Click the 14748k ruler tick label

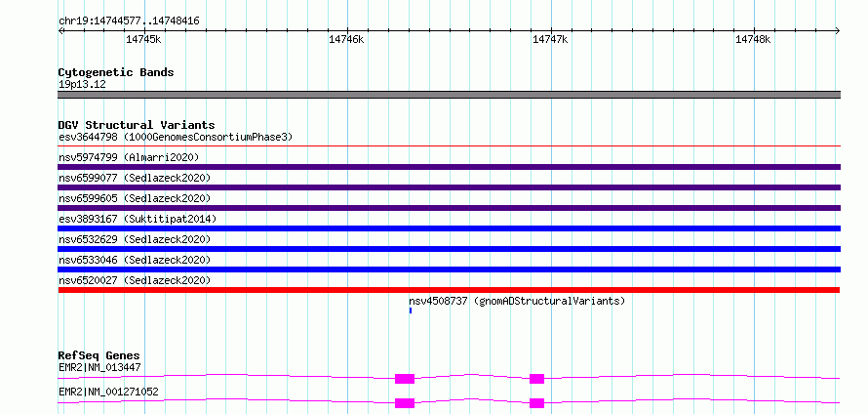point(754,39)
